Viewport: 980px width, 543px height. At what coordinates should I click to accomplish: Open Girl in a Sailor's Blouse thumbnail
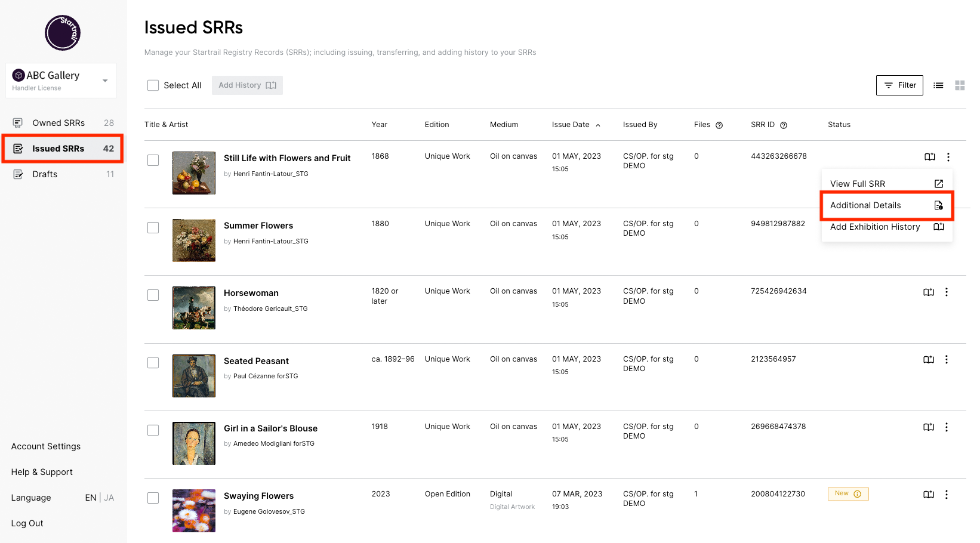(194, 443)
